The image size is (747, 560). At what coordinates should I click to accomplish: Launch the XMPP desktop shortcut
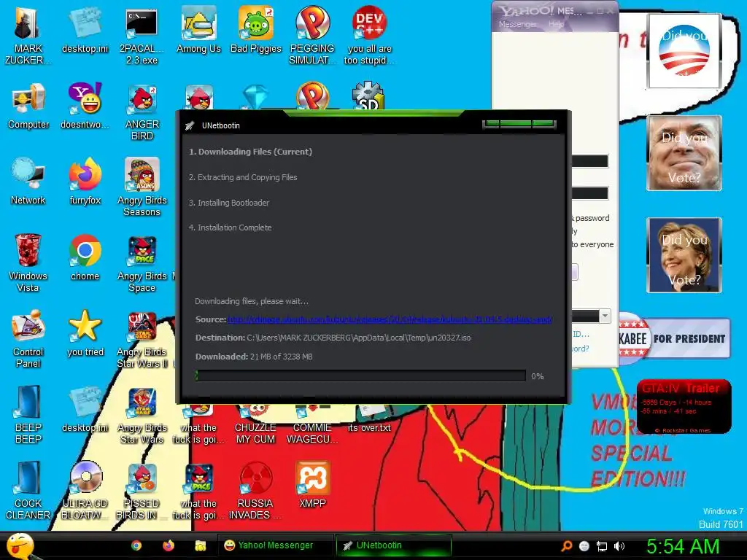tap(312, 485)
